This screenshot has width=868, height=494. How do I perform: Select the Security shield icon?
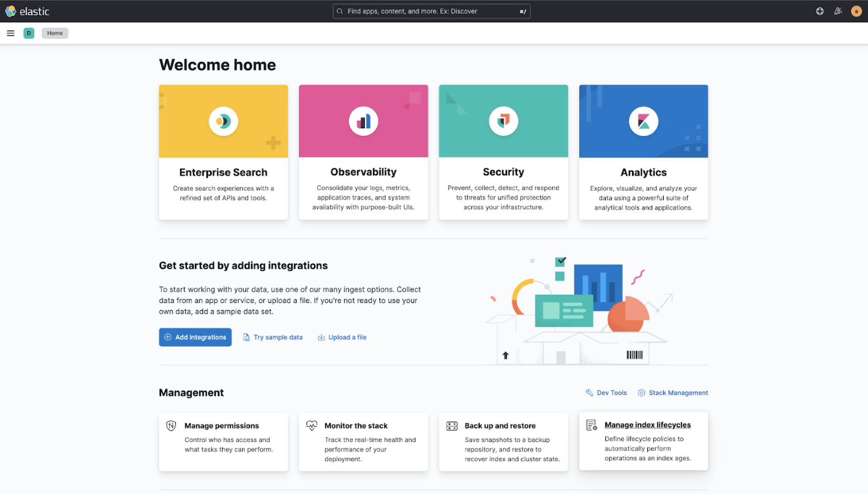503,121
